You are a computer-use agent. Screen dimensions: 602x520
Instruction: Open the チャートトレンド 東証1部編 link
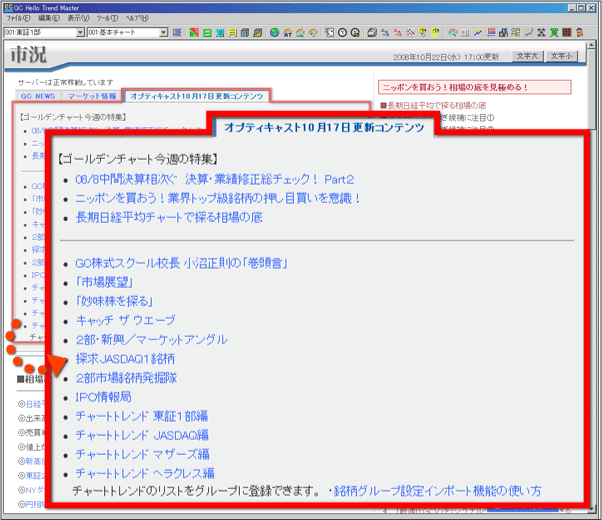[142, 416]
